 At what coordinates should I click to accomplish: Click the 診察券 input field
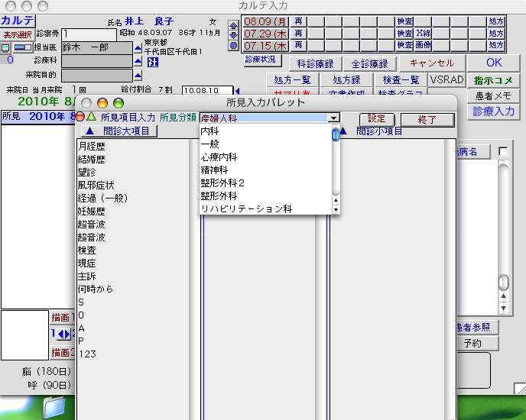click(x=89, y=34)
